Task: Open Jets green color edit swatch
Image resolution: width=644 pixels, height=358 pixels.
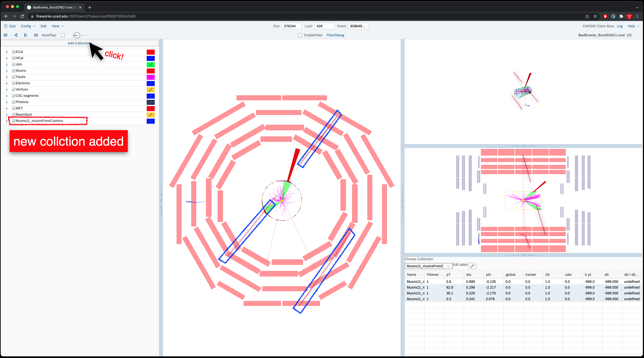Action: tap(150, 65)
